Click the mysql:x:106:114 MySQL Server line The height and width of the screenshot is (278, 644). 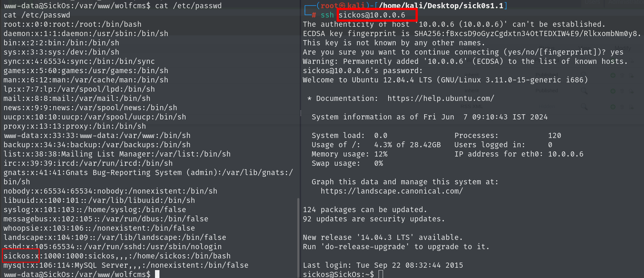(x=126, y=265)
